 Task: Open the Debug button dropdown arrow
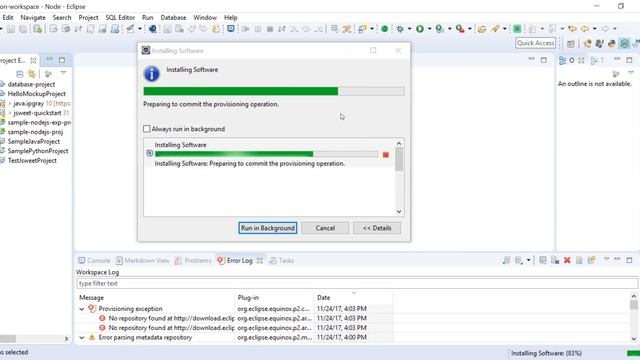pos(409,29)
